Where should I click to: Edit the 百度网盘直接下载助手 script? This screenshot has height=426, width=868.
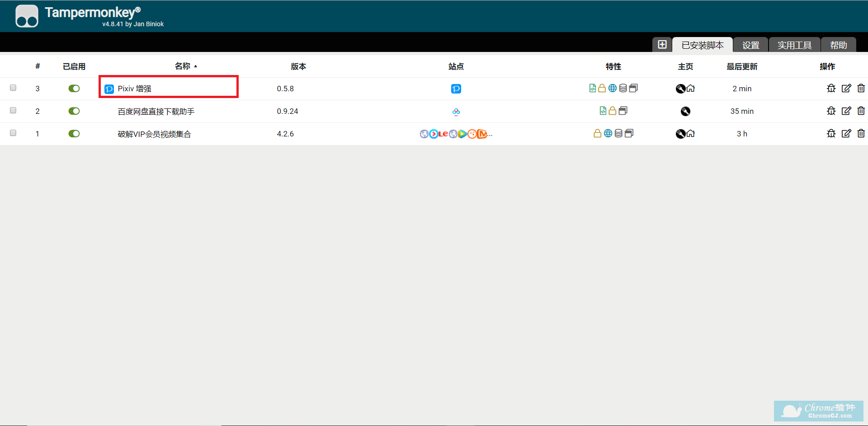pyautogui.click(x=846, y=111)
